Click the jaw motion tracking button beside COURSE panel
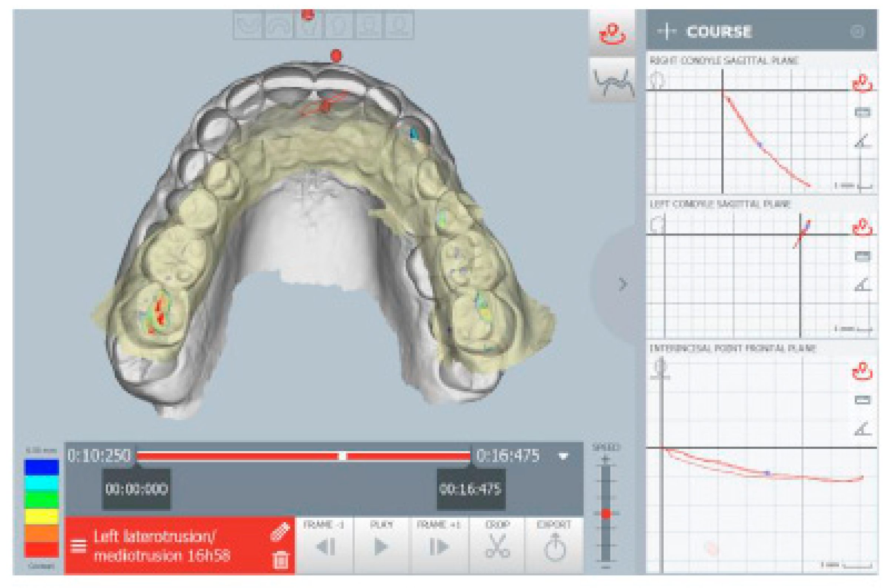 tap(612, 34)
